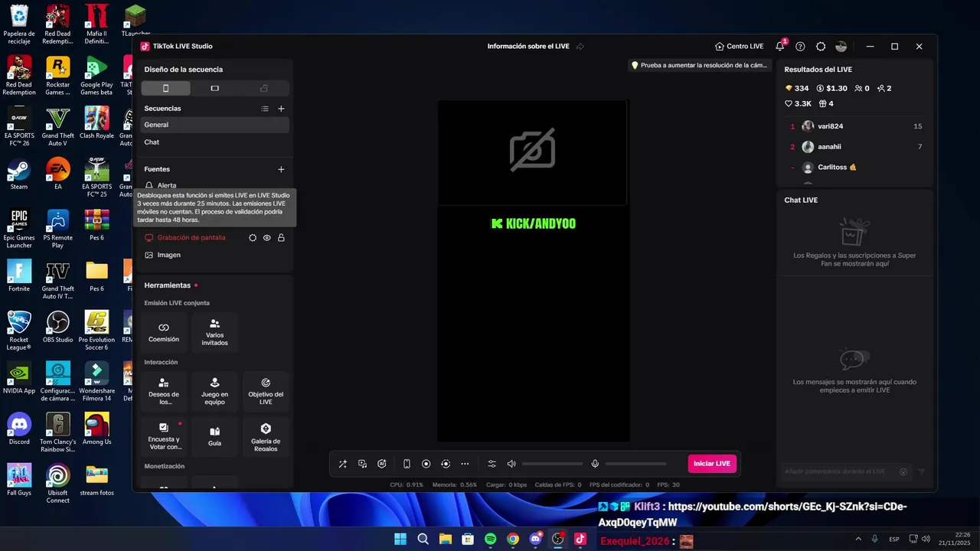Click viewer aanahii in the ranking

(855, 147)
